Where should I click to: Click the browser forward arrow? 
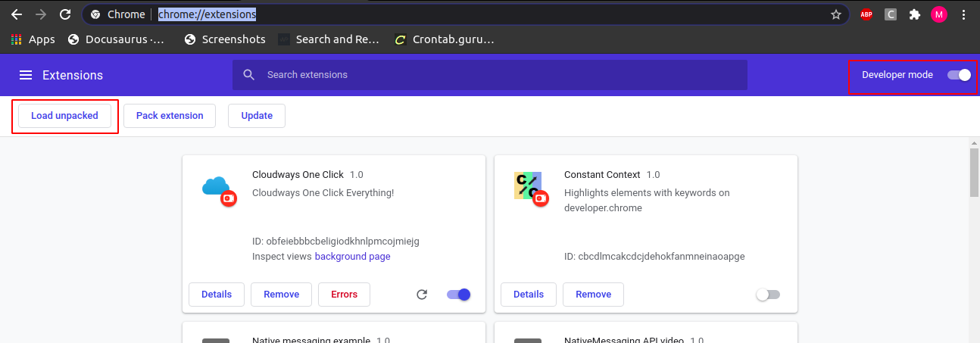[41, 14]
